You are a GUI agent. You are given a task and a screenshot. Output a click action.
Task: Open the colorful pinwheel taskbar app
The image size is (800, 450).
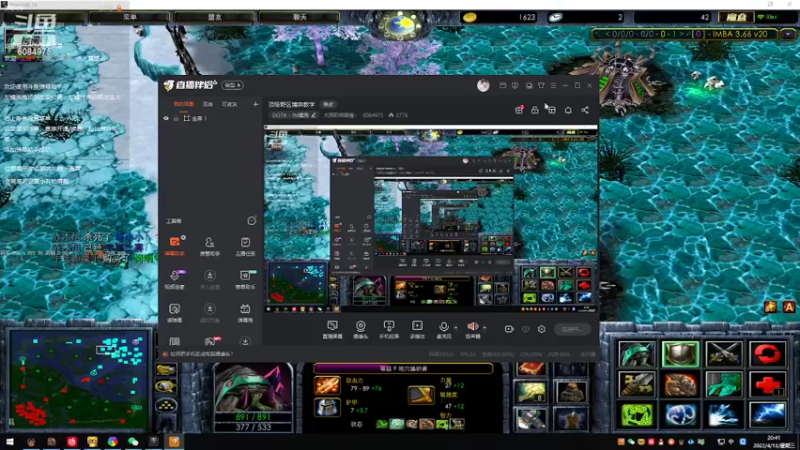113,442
